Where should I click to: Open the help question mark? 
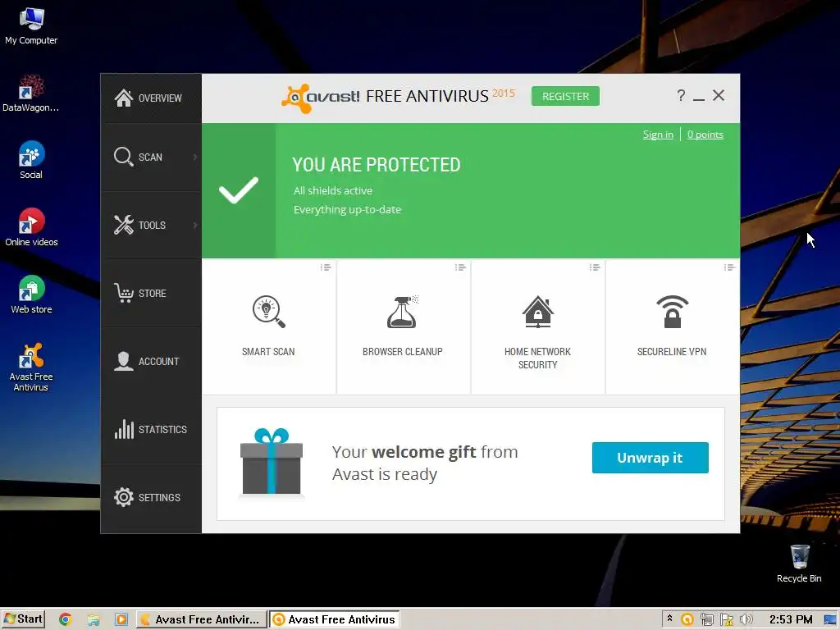coord(680,95)
